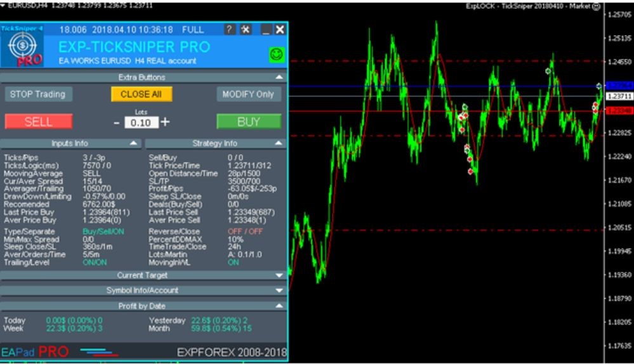
Task: Click the plus icon to increase lots
Action: pos(165,122)
